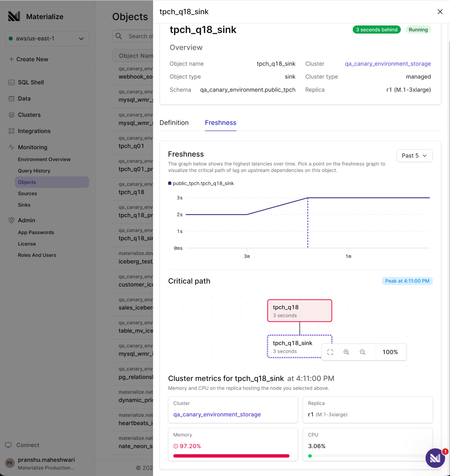Click the Admin shield icon
This screenshot has height=476, width=450.
point(11,220)
